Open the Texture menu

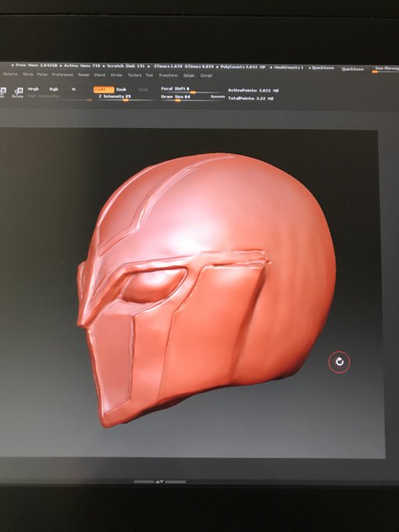135,75
